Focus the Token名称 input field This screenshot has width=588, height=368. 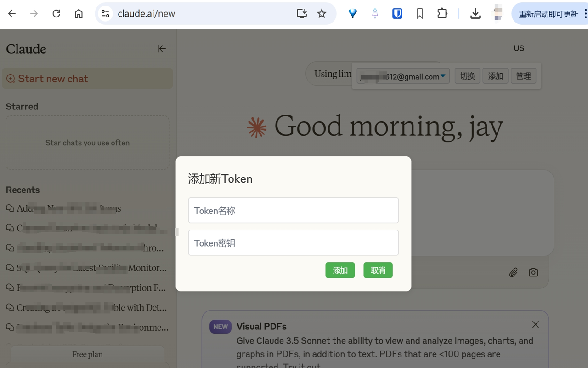point(293,210)
